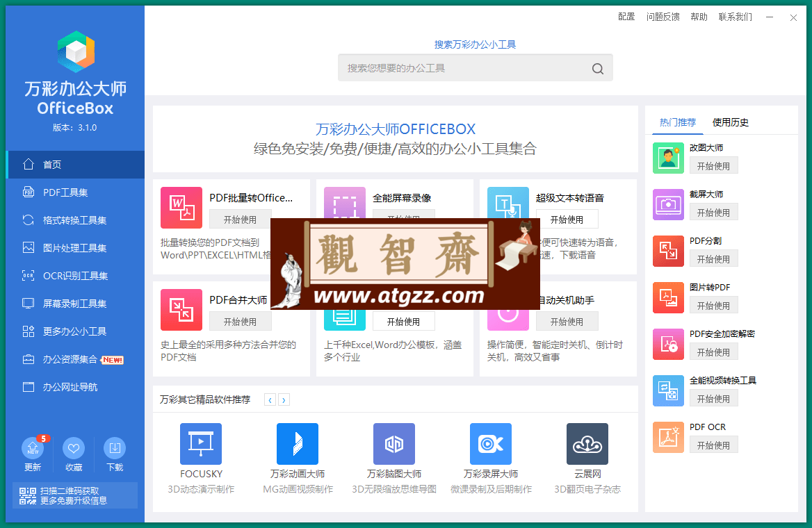Click the 版本: 3.1.0 label
This screenshot has height=528, width=812.
(74, 128)
